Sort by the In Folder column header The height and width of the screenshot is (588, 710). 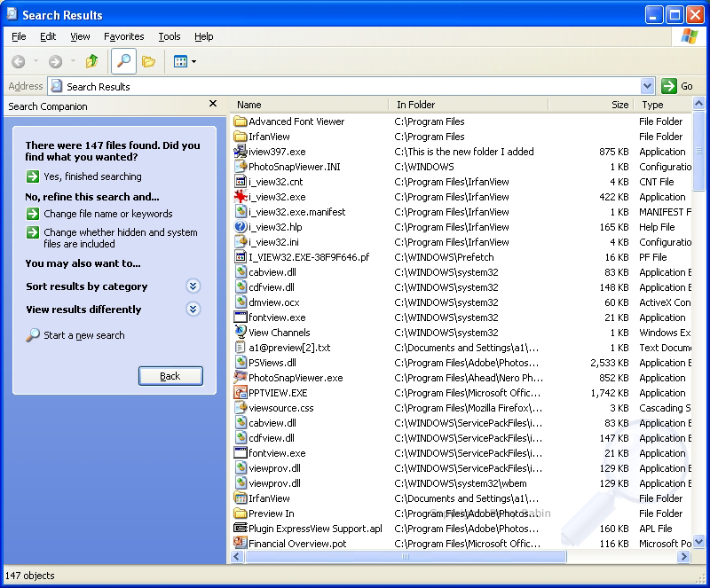point(469,105)
